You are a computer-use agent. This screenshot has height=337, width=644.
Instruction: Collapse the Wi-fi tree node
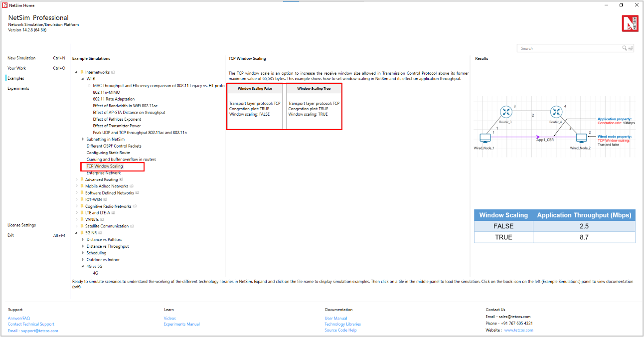coord(83,79)
